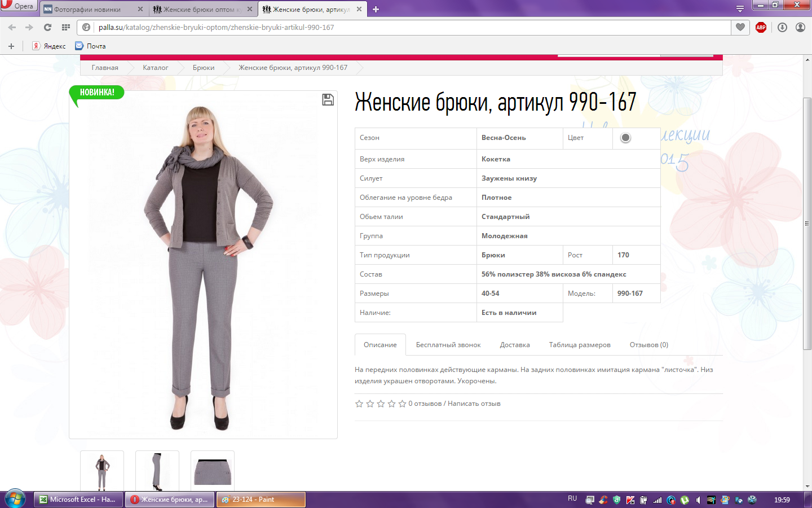Select the trousers waistband close-up thumbnail

pyautogui.click(x=213, y=471)
